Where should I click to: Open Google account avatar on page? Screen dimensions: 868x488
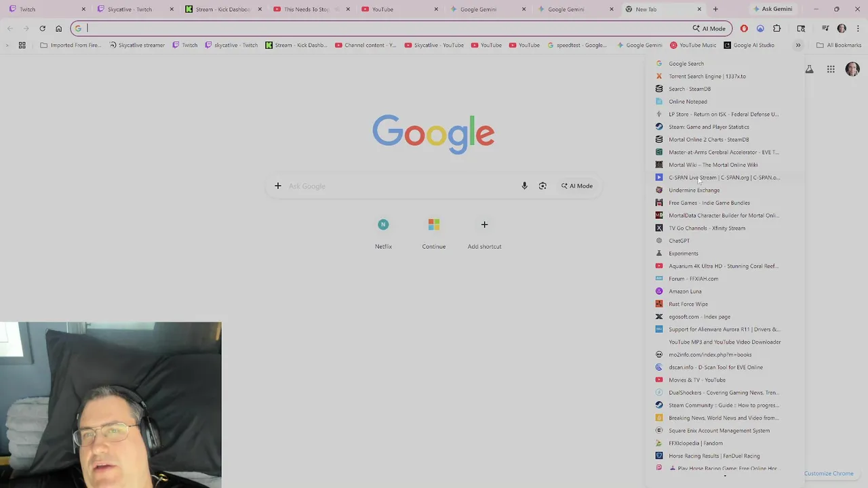pyautogui.click(x=852, y=69)
